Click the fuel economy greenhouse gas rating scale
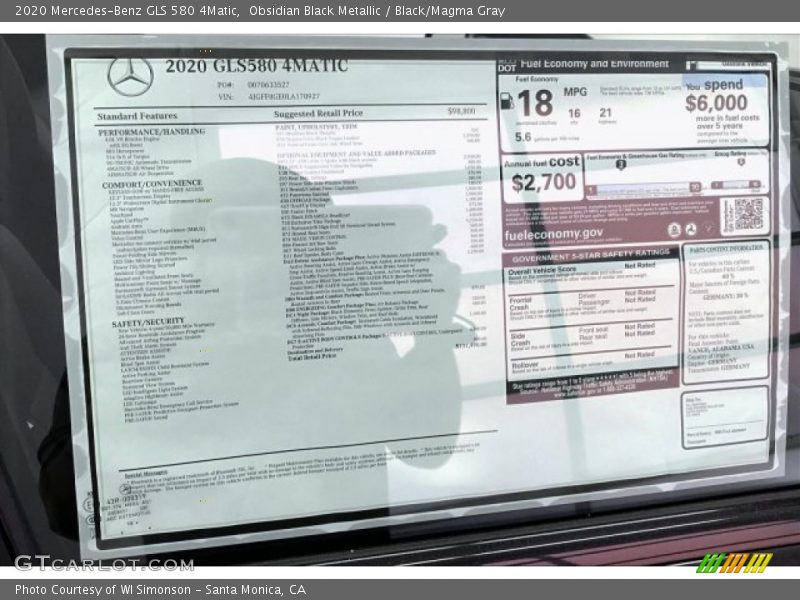The width and height of the screenshot is (800, 600). pyautogui.click(x=643, y=188)
